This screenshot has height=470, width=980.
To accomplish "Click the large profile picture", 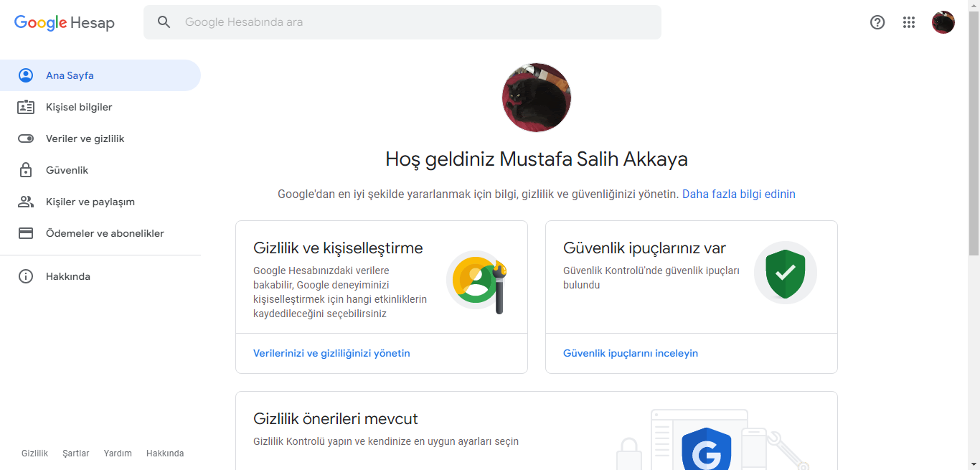I will pyautogui.click(x=537, y=98).
